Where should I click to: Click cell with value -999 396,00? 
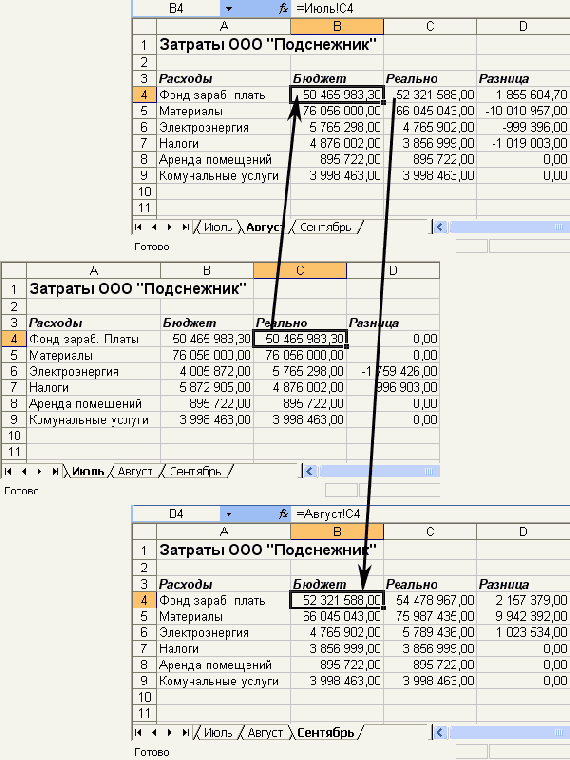click(523, 127)
